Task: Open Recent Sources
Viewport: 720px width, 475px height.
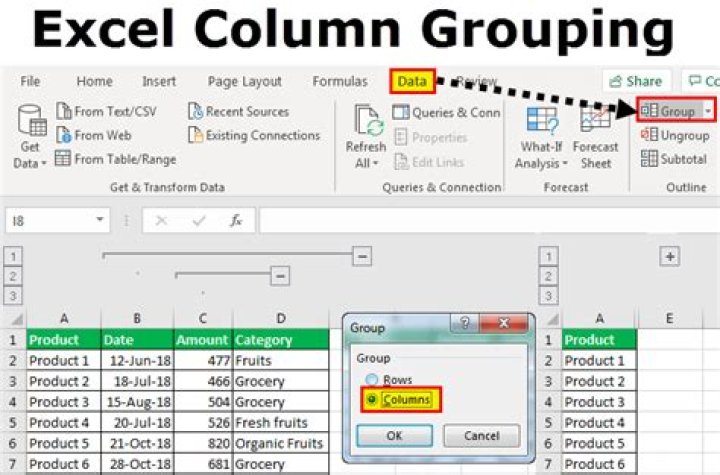Action: [239, 111]
